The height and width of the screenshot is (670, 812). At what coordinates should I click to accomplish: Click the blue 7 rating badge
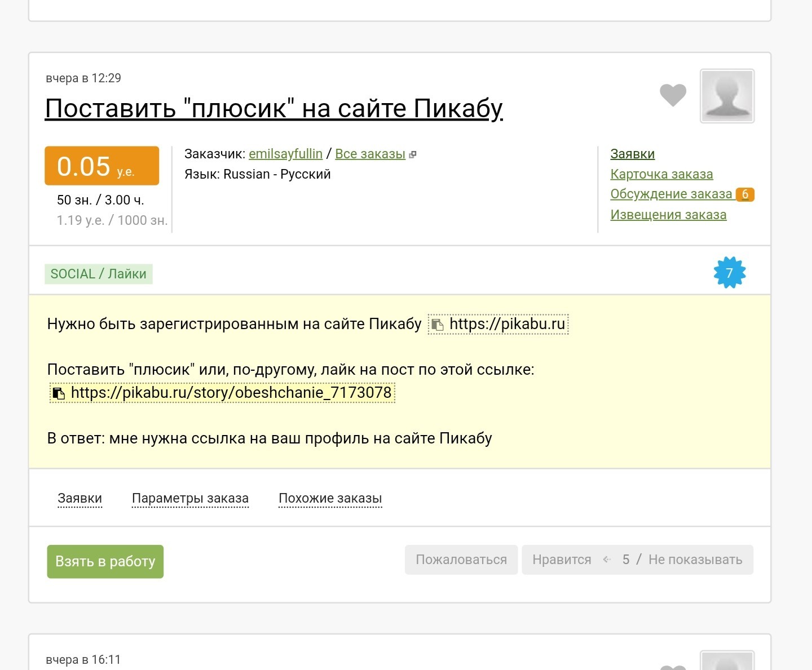coord(730,273)
